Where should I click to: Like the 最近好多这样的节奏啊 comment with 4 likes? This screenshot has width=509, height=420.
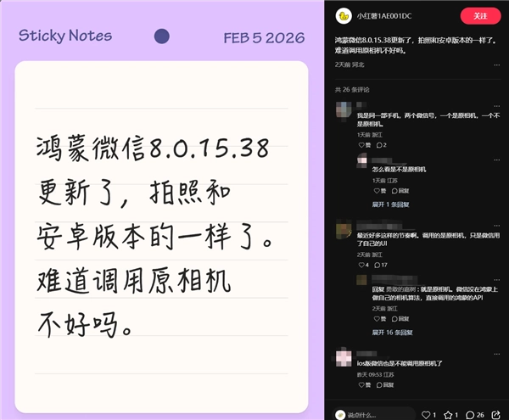364,265
